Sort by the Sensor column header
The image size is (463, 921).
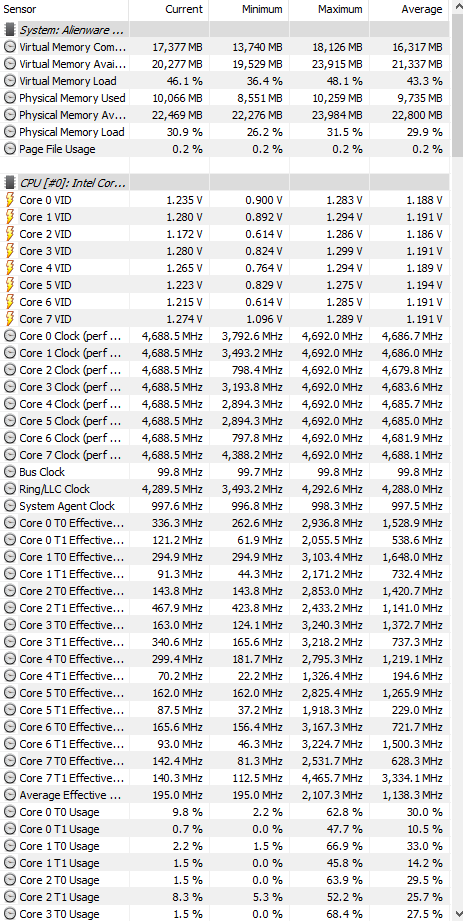(x=64, y=9)
